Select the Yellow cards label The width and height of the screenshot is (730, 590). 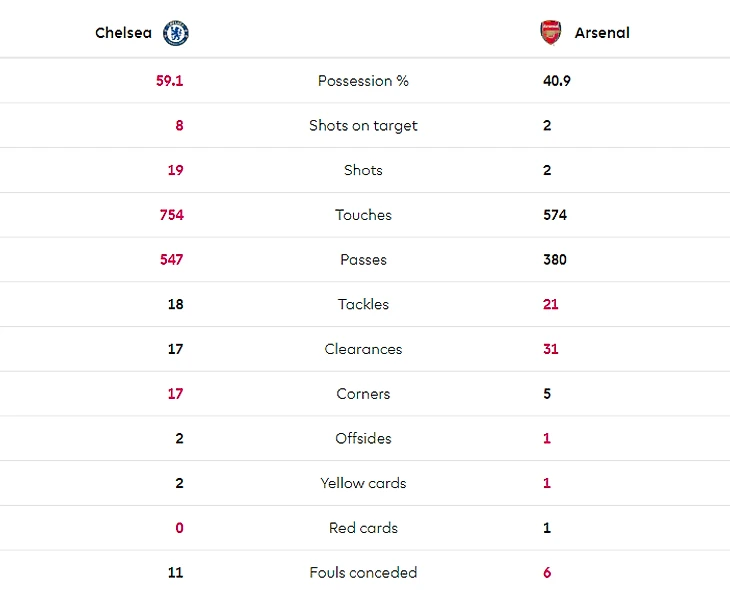(x=363, y=483)
